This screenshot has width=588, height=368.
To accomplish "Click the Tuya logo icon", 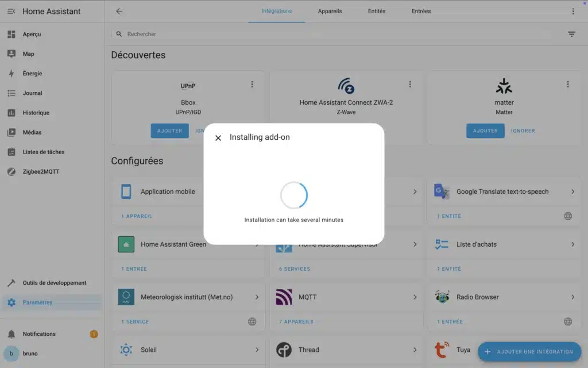I will point(442,350).
